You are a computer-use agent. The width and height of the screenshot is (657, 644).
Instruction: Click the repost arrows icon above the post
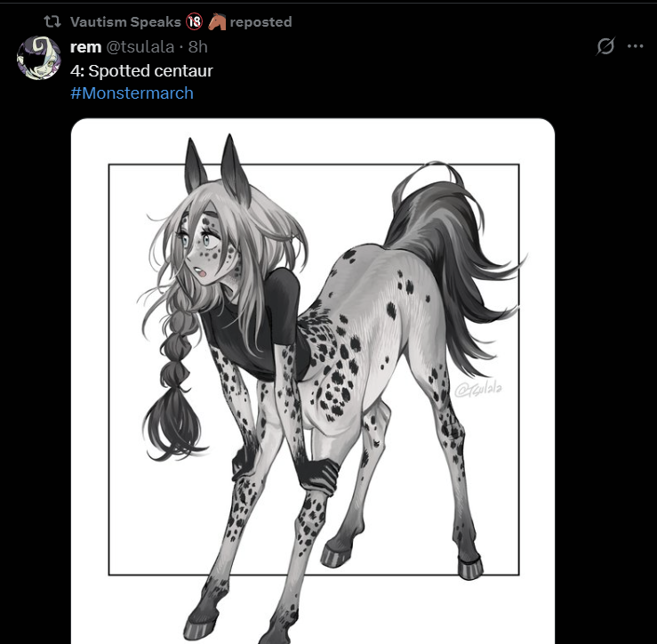click(52, 21)
